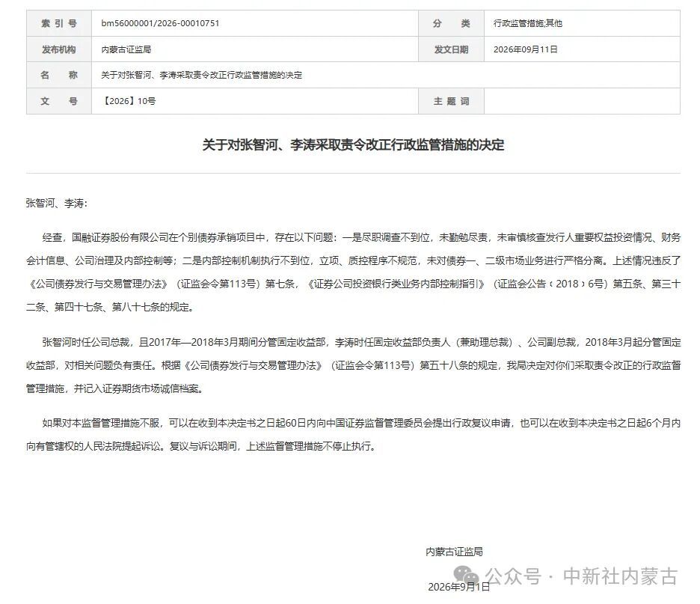Screen dimensions: 700x604
Task: Click the bold main decision title heading
Action: point(353,144)
